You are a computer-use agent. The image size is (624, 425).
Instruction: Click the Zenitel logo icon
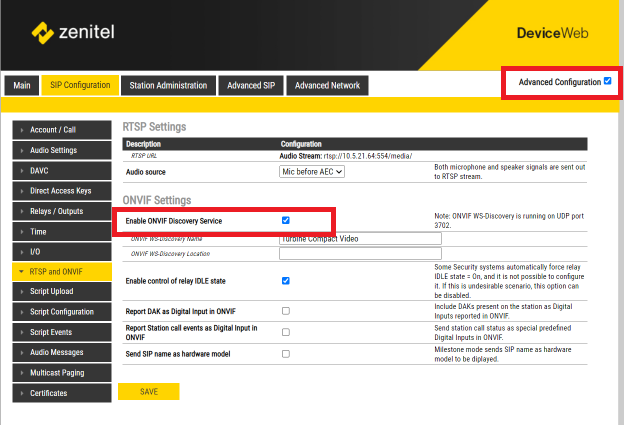point(45,33)
